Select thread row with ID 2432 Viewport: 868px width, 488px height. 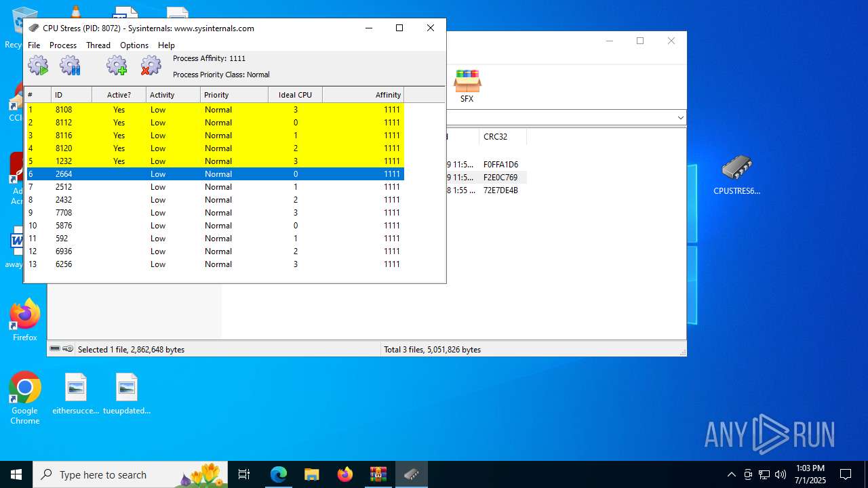point(214,199)
